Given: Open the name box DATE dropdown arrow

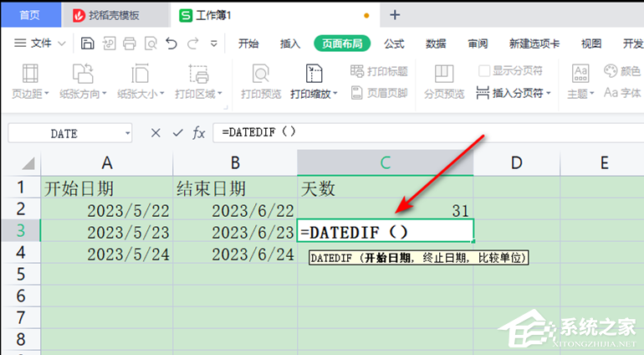Looking at the screenshot, I should [127, 133].
